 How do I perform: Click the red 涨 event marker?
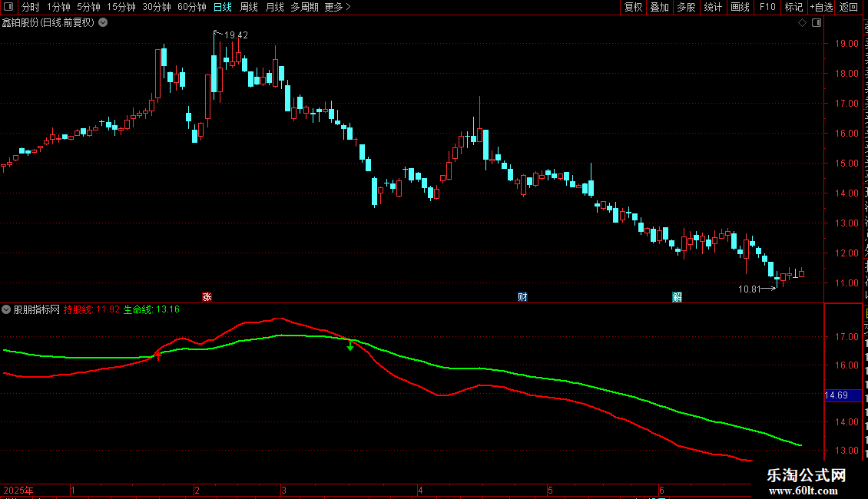(207, 297)
